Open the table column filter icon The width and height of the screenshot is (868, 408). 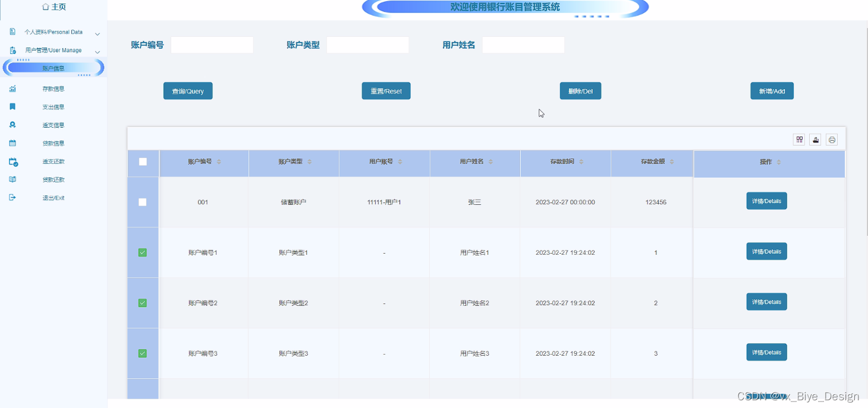(x=800, y=140)
